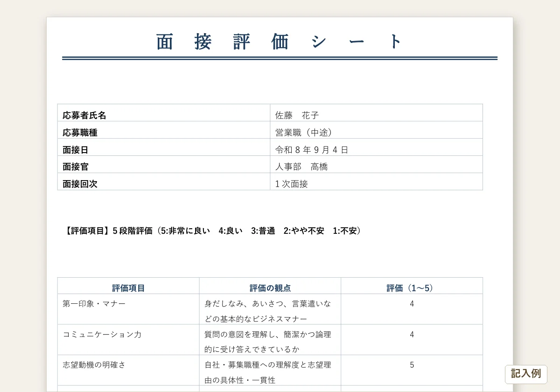The image size is (560, 392).
Task: Click the 1次面接 value cell
Action: point(376,182)
